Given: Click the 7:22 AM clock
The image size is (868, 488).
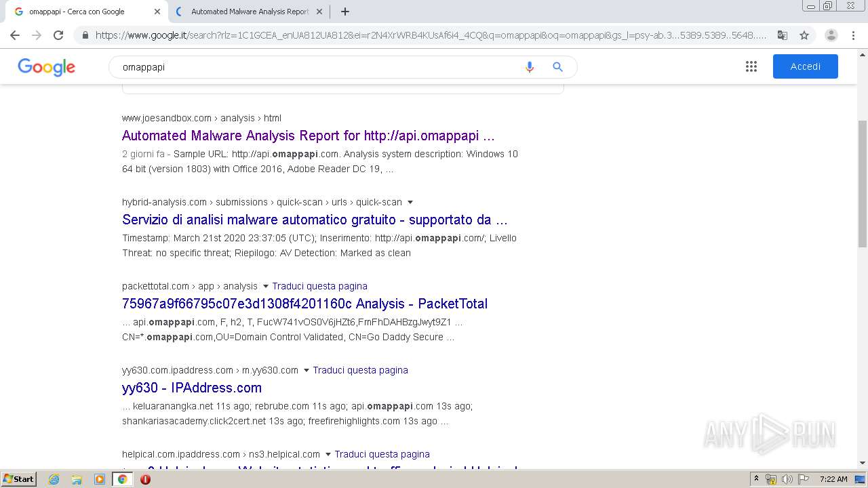Looking at the screenshot, I should (x=833, y=479).
